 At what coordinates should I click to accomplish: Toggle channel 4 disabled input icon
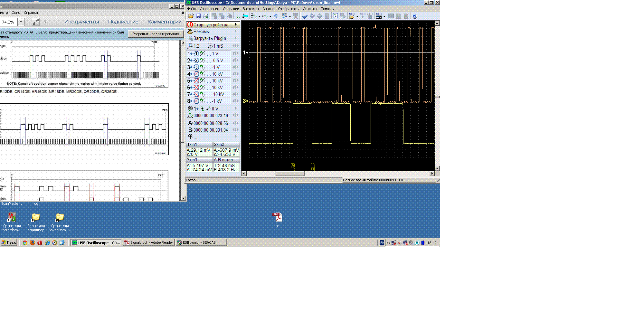tap(196, 74)
